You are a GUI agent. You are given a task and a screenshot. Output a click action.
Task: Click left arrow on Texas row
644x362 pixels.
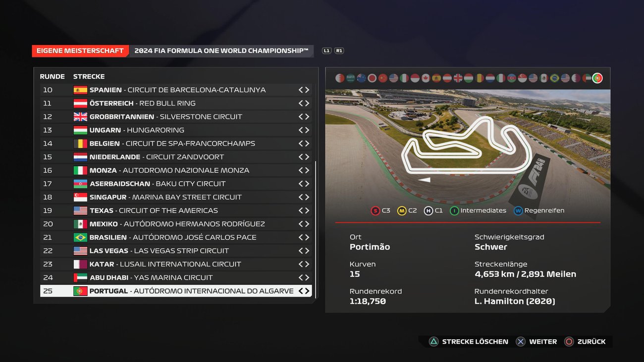point(301,210)
